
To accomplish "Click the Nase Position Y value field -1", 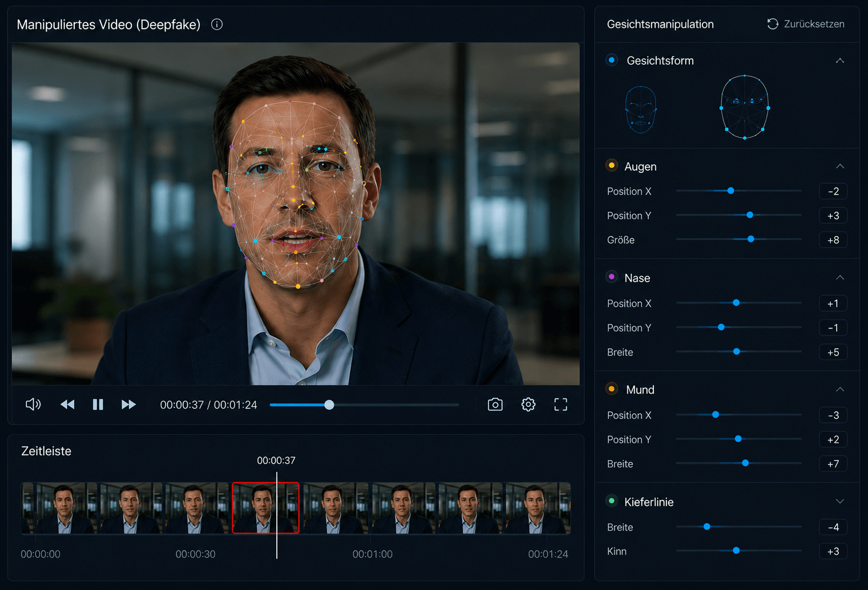I will tap(833, 328).
